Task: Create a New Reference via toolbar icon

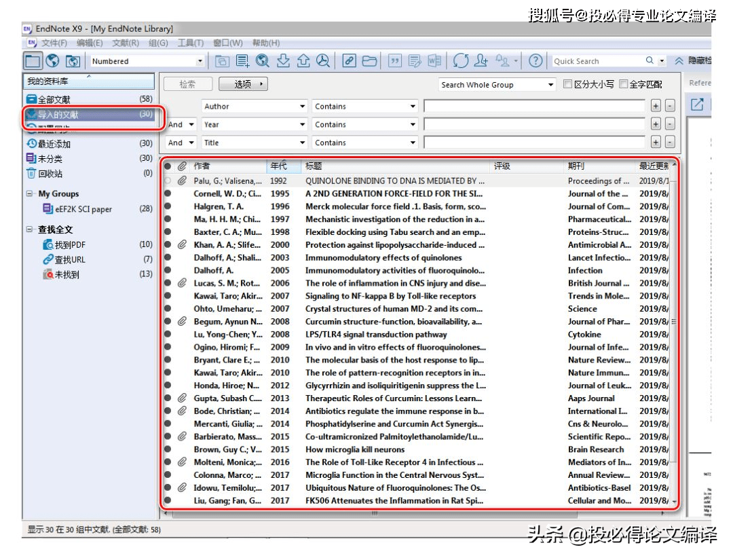Action: tap(242, 61)
